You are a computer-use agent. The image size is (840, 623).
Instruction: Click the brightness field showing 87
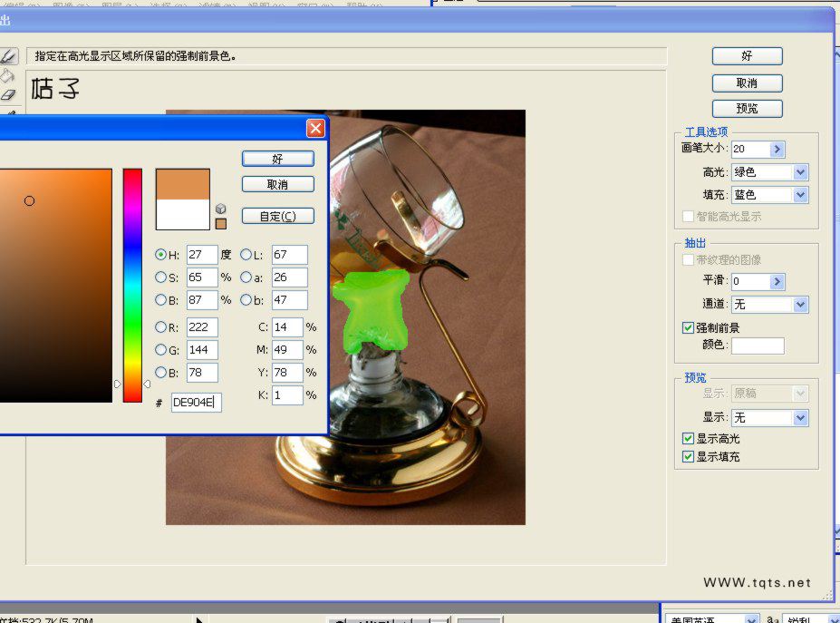point(202,299)
